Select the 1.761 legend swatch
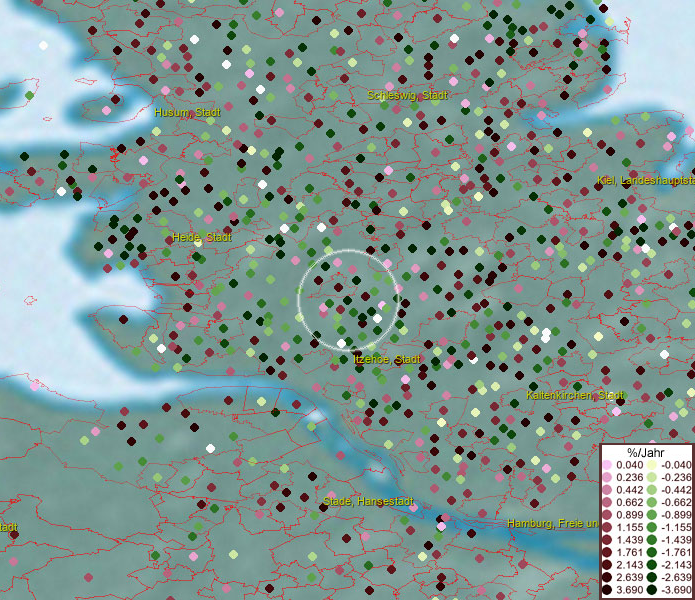The width and height of the screenshot is (695, 600). point(607,552)
